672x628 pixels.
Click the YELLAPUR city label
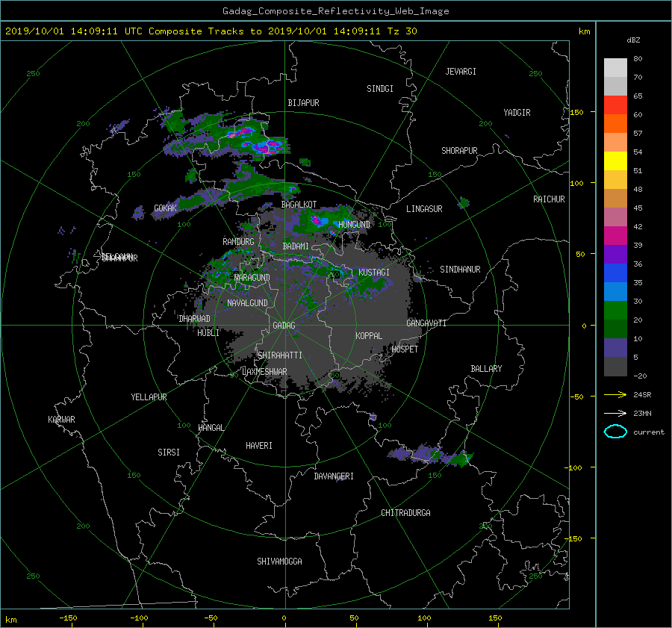149,397
